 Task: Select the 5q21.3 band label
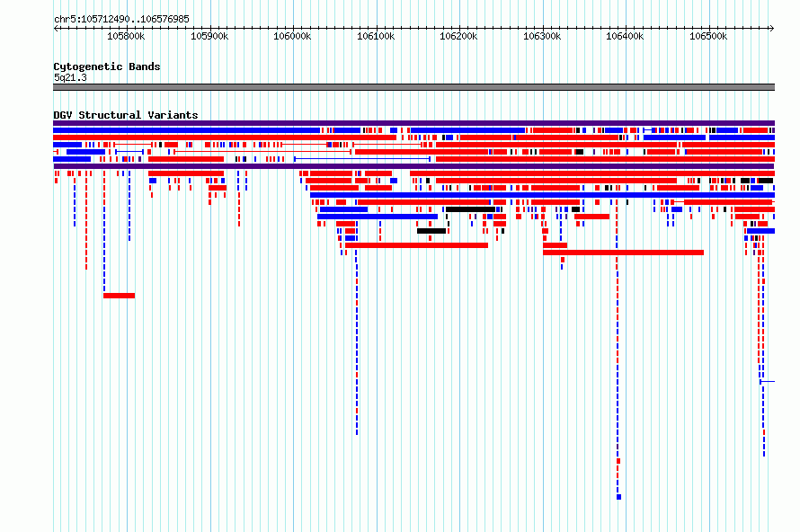(x=70, y=77)
